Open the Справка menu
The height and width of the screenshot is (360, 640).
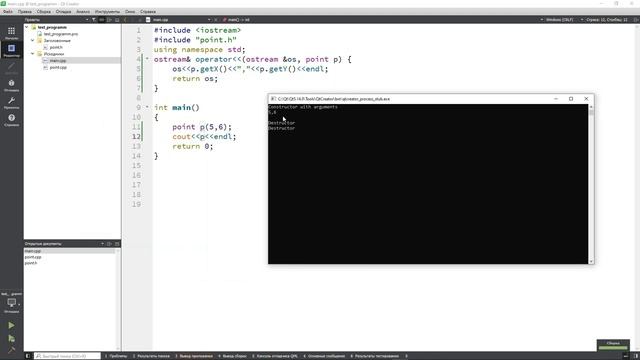point(148,12)
